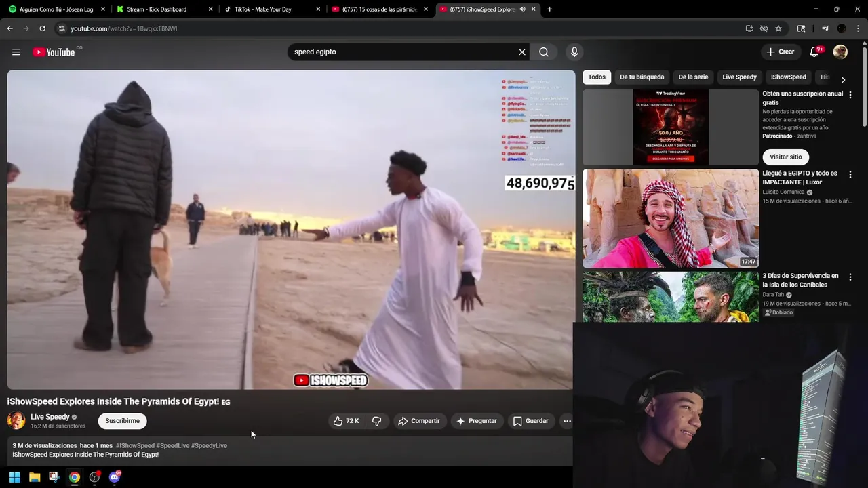The height and width of the screenshot is (488, 868).
Task: Open Snipping Tool from the taskbar
Action: [54, 477]
